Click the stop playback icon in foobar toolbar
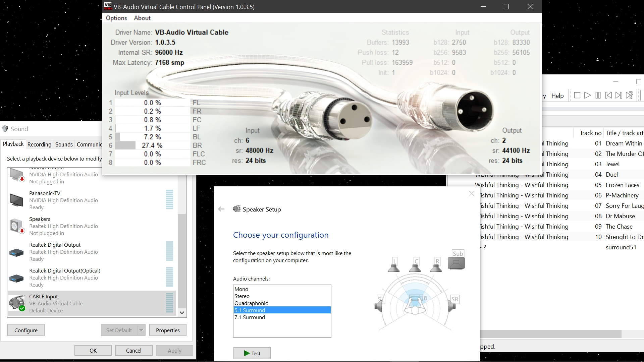This screenshot has height=362, width=644. 577,96
